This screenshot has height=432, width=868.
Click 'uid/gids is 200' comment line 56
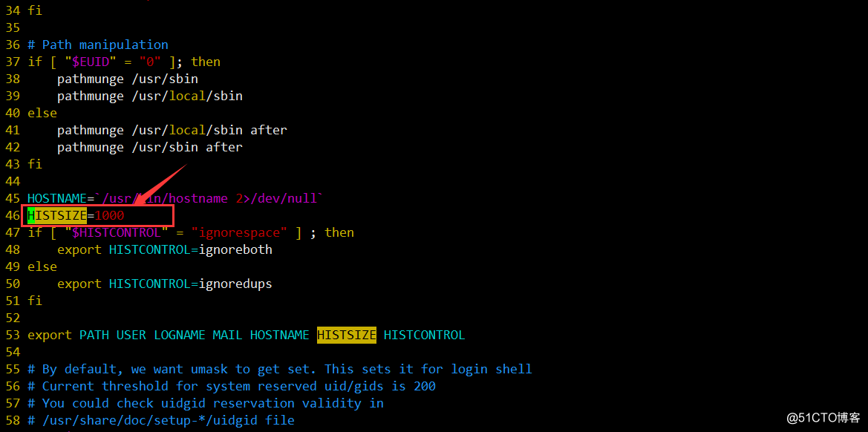(232, 386)
